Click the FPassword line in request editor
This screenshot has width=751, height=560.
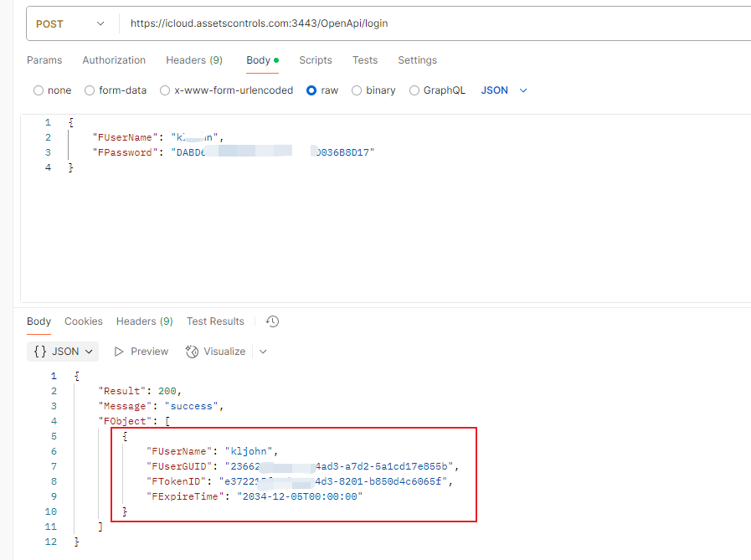pyautogui.click(x=233, y=152)
